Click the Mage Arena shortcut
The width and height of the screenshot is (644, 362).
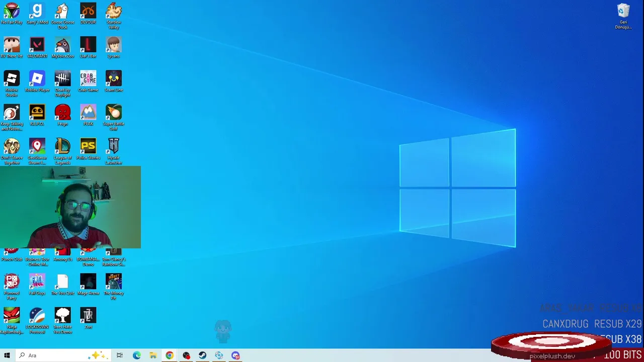(x=88, y=285)
